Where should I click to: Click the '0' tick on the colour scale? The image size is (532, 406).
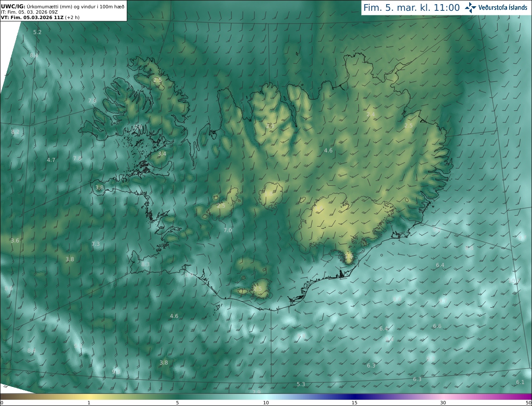[x=2, y=403]
